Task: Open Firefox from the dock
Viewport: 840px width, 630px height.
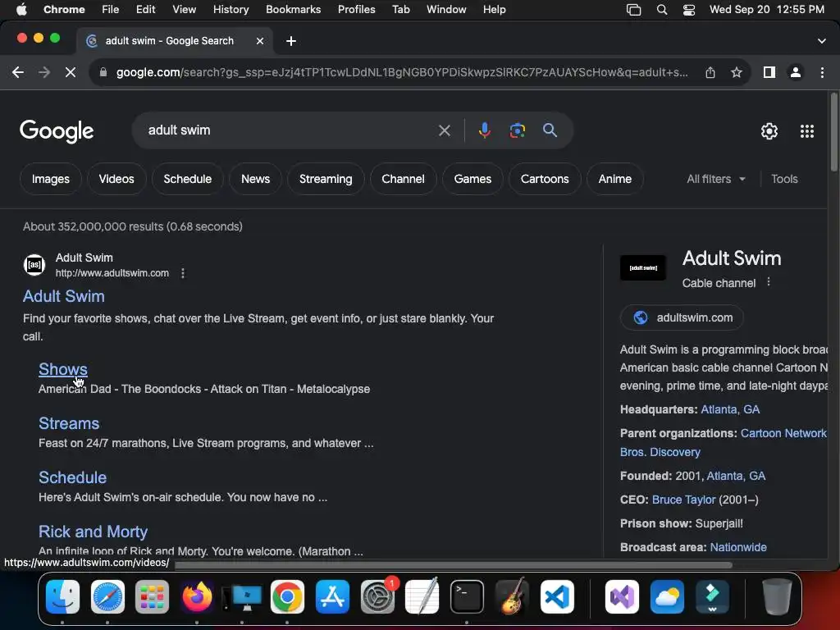Action: [x=197, y=596]
